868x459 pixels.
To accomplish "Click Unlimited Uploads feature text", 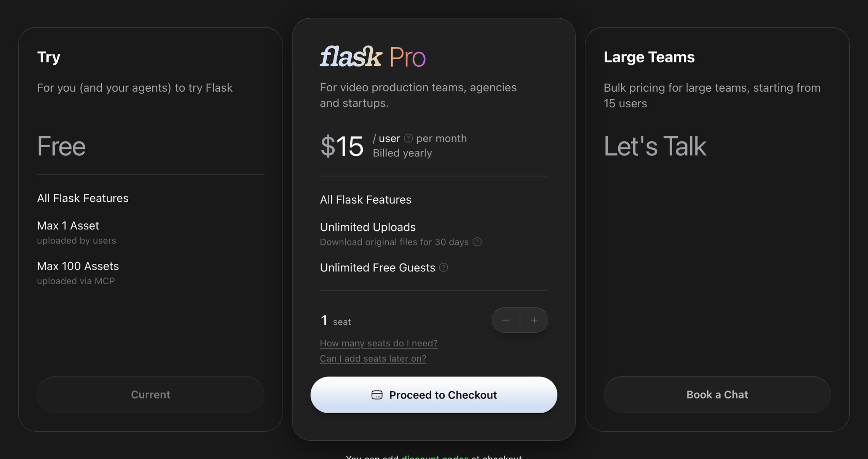I will click(x=368, y=227).
